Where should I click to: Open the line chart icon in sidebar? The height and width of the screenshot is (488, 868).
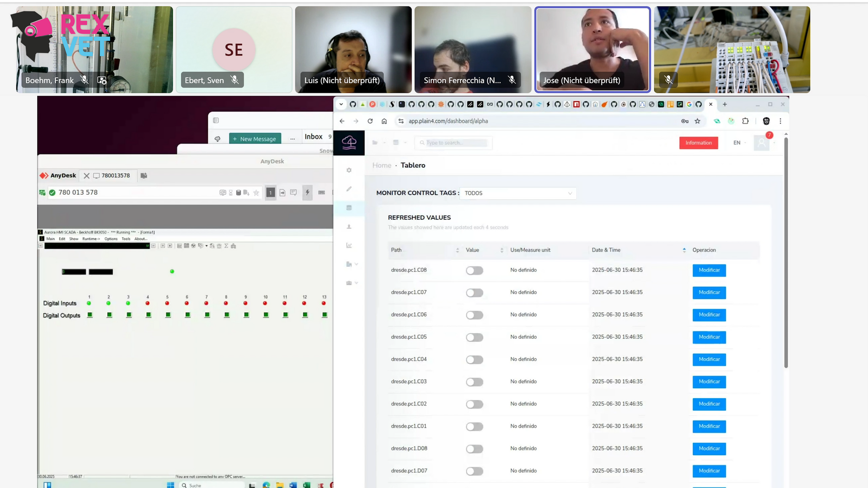click(349, 246)
